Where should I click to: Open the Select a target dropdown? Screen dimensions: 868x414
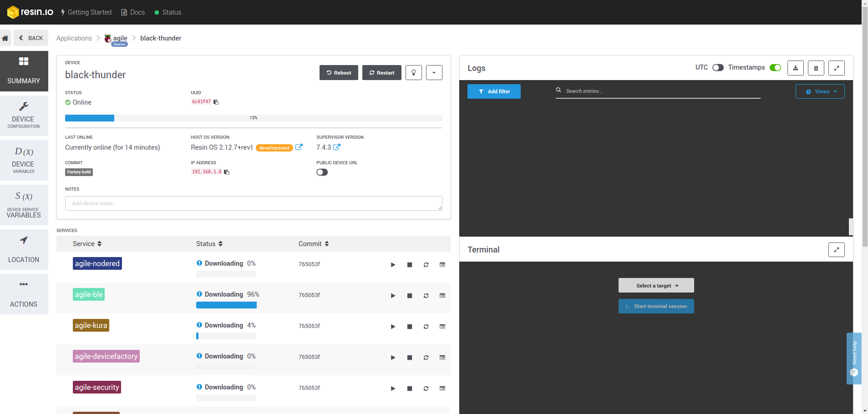tap(656, 285)
